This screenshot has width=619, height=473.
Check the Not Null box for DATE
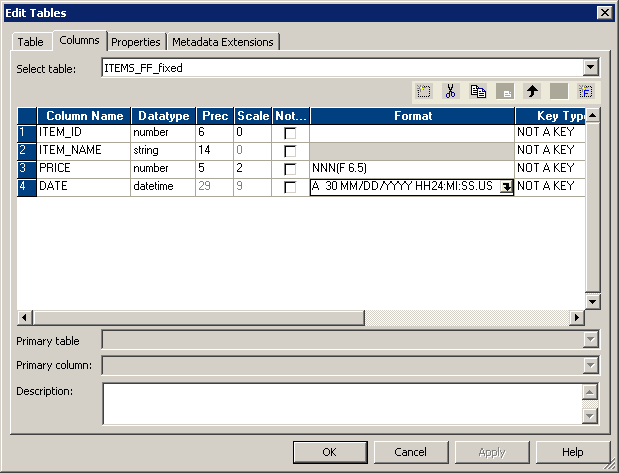coord(290,187)
